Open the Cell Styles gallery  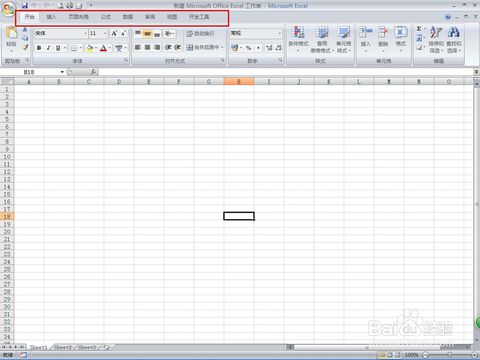(x=344, y=39)
